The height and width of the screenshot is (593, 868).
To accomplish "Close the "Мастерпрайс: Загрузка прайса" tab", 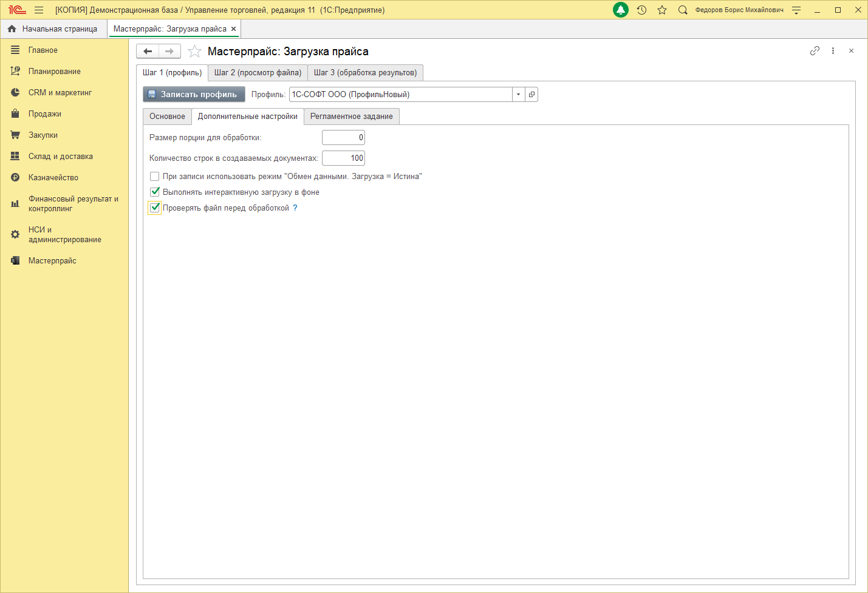I will pyautogui.click(x=233, y=29).
